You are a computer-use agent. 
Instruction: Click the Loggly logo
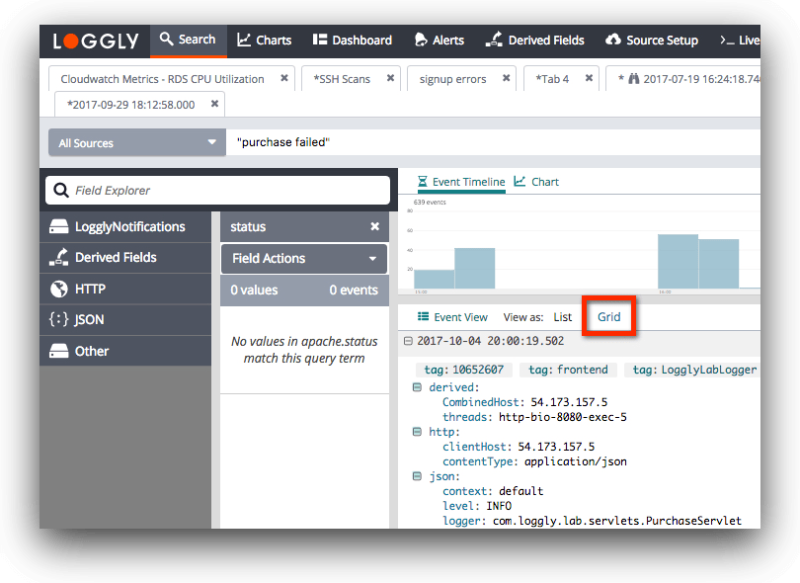tap(95, 40)
